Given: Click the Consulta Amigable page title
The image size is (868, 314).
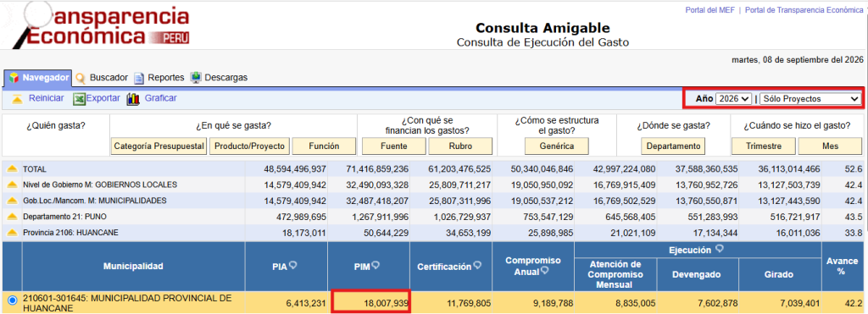Looking at the screenshot, I should (542, 28).
